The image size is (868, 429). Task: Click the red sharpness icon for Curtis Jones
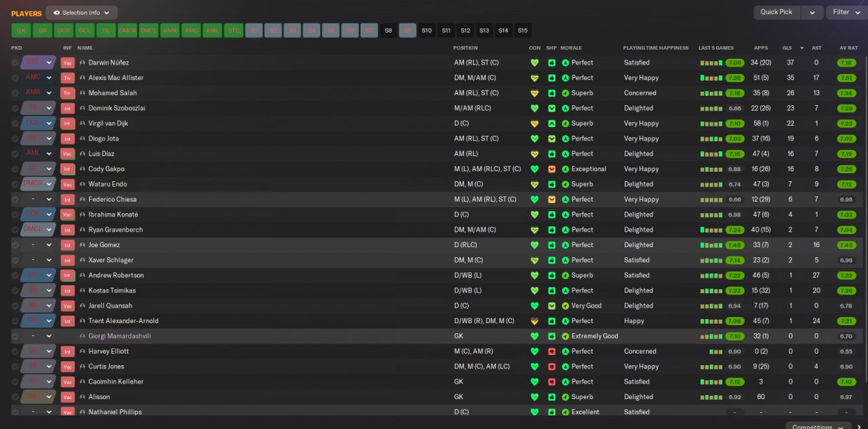[552, 367]
